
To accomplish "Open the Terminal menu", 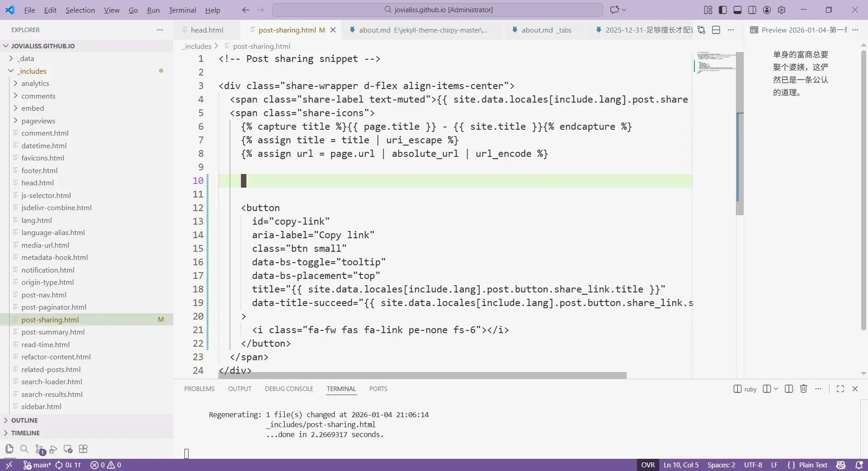I will point(182,10).
